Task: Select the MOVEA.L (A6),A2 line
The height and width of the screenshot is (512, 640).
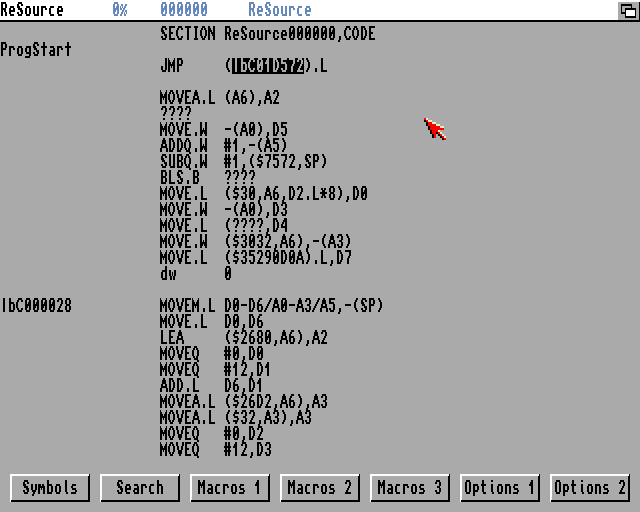Action: [x=220, y=98]
